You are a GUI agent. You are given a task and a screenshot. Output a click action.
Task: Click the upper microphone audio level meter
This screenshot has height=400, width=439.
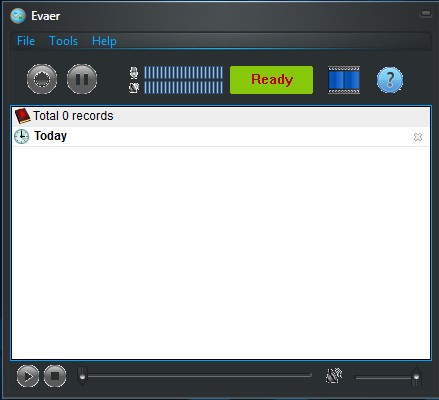pos(183,72)
